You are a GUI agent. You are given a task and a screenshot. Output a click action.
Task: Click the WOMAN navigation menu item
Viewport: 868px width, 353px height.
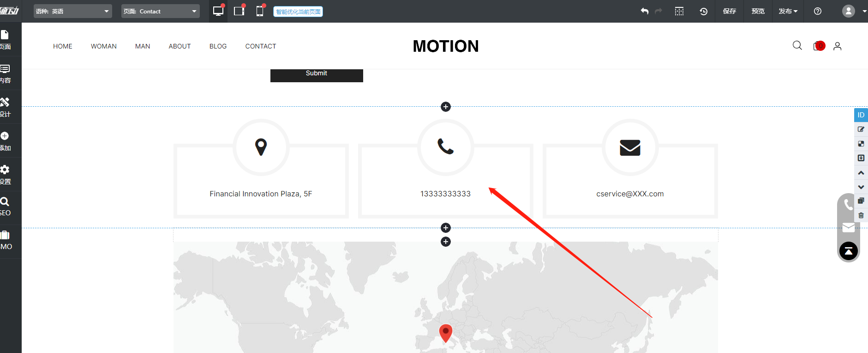[x=103, y=46]
